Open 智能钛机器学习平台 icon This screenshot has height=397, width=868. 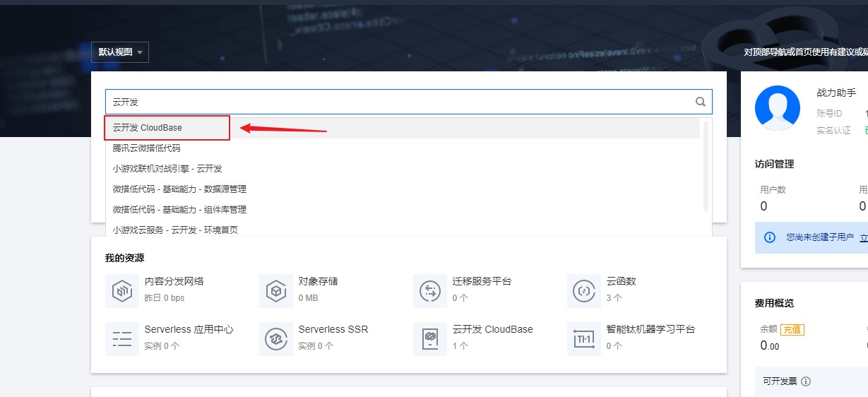tap(584, 339)
